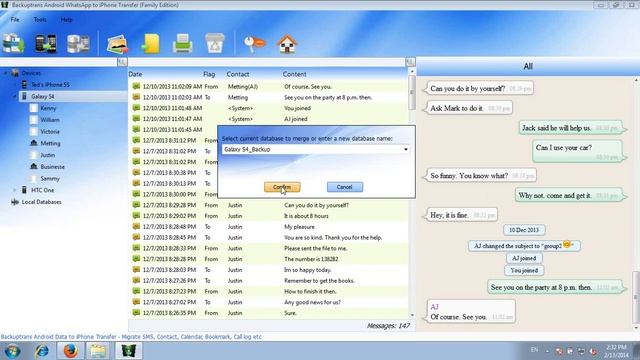Image resolution: width=640 pixels, height=360 pixels.
Task: Expand the HTC One tree node
Action: pos(15,190)
